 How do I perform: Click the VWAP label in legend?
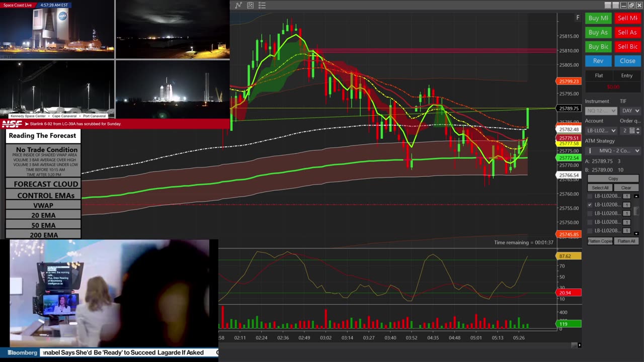[x=43, y=205]
